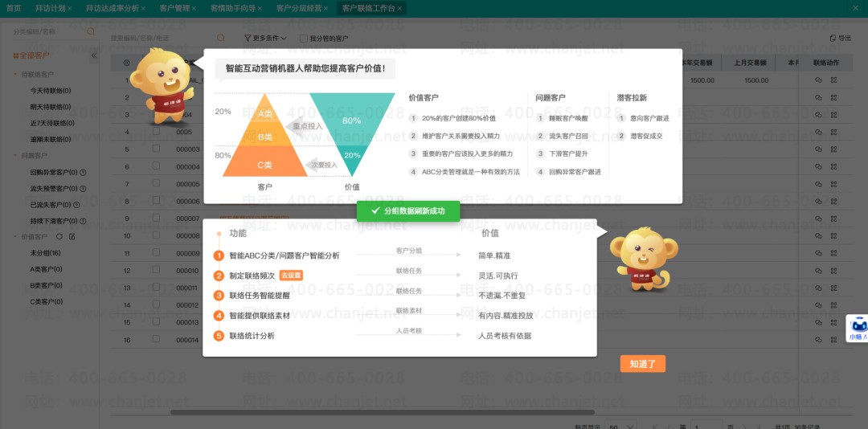Screen dimensions: 868x429
Task: Switch to the 客户分层经营 tab
Action: (x=298, y=8)
